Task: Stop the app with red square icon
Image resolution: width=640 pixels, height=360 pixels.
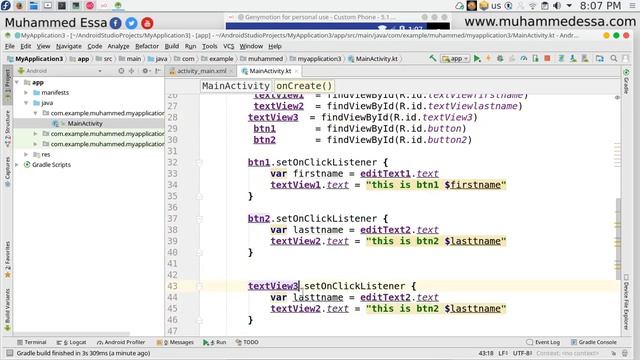Action: (547, 59)
